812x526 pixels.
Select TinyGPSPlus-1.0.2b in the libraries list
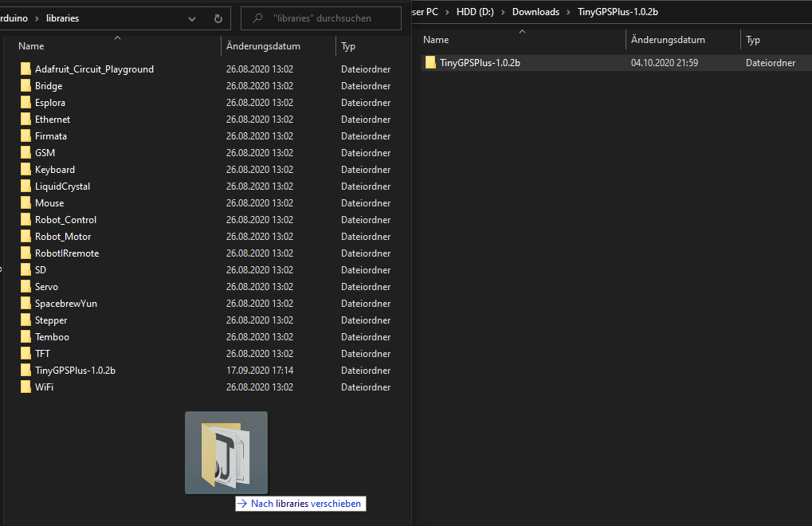75,371
